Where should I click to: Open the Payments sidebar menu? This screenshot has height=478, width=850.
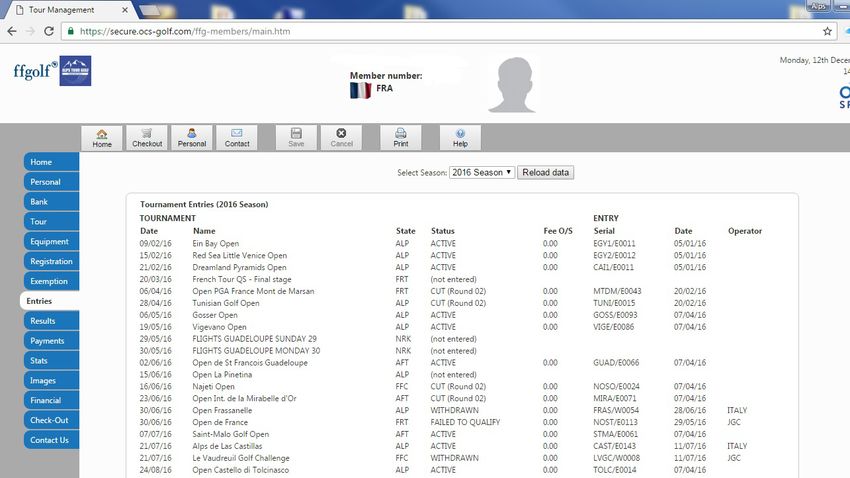pos(51,341)
